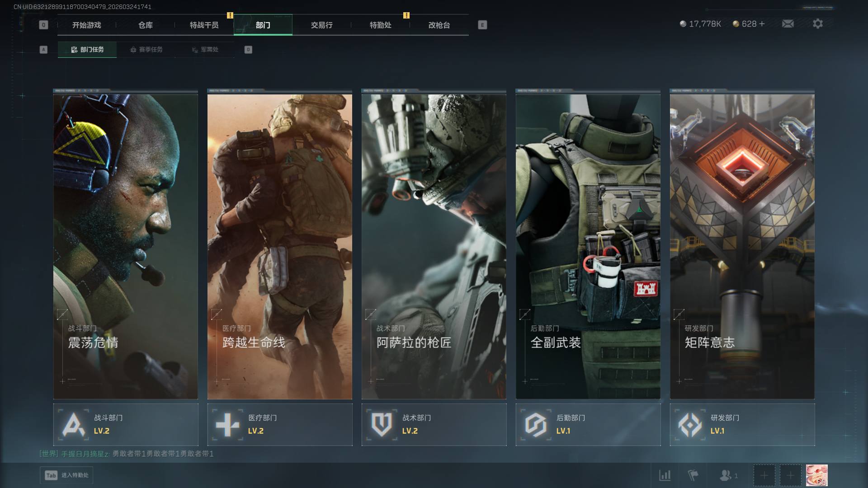The height and width of the screenshot is (488, 868).
Task: Add currency via plus next to 628
Action: click(x=762, y=23)
